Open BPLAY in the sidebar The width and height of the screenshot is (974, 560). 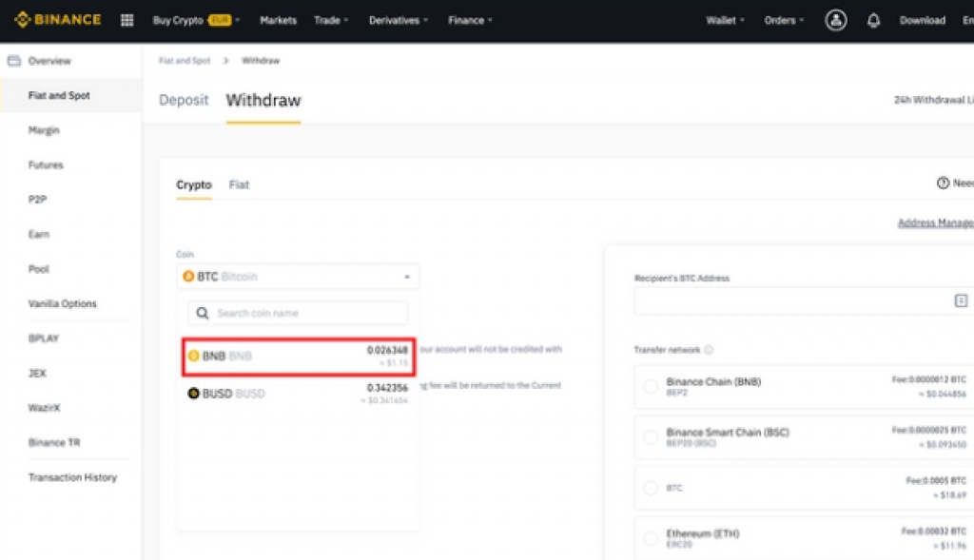point(44,338)
